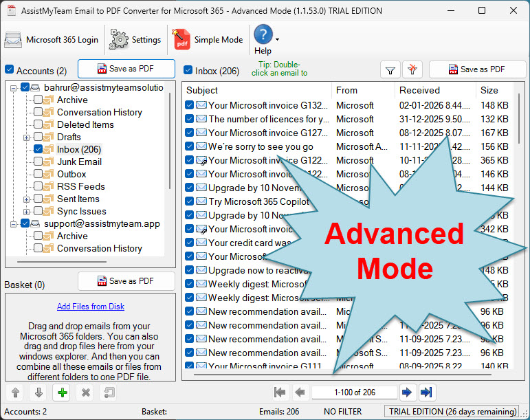Open the Help dropdown arrow
Viewport: 530px width, 420px height.
[277, 40]
